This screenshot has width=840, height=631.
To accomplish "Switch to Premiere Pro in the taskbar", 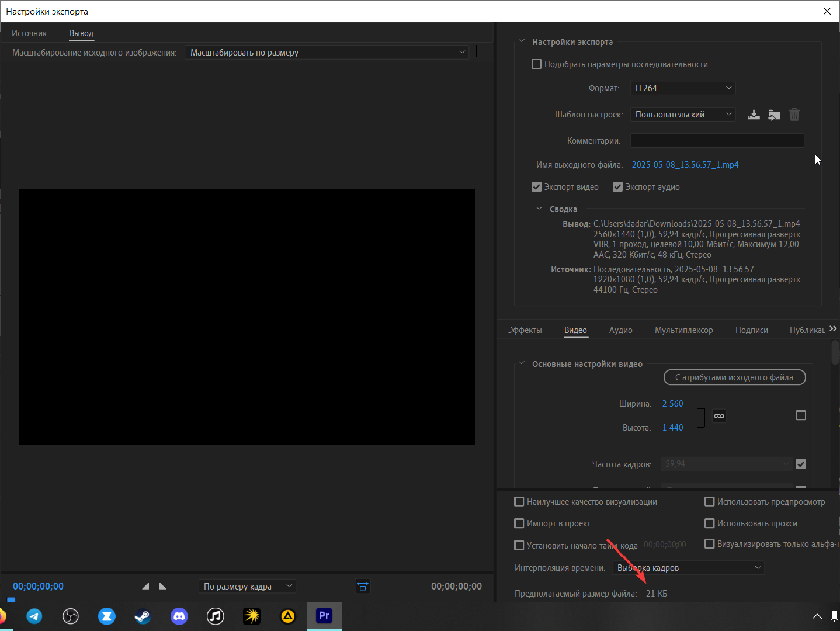I will tap(324, 616).
